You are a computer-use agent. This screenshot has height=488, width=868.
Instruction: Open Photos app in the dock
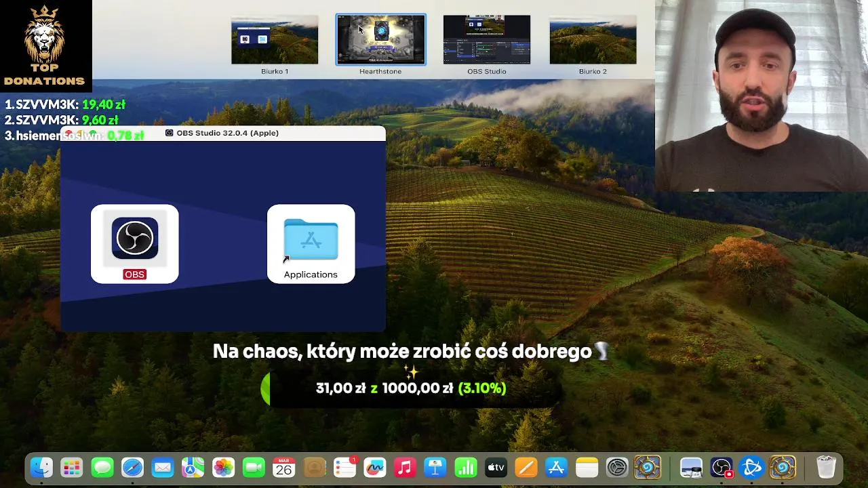tap(223, 468)
